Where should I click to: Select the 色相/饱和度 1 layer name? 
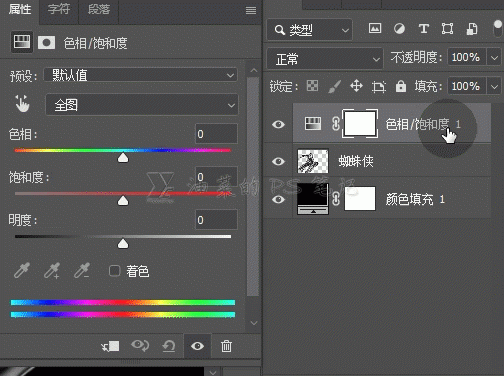point(423,124)
